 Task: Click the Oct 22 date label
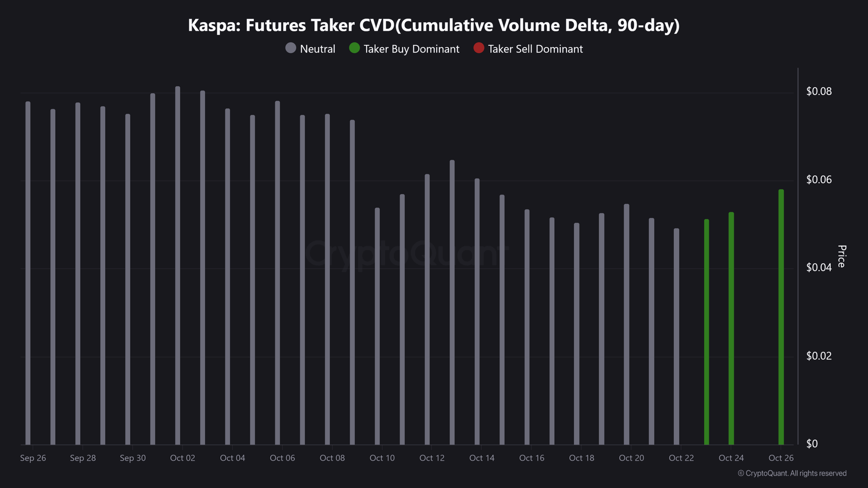click(681, 458)
